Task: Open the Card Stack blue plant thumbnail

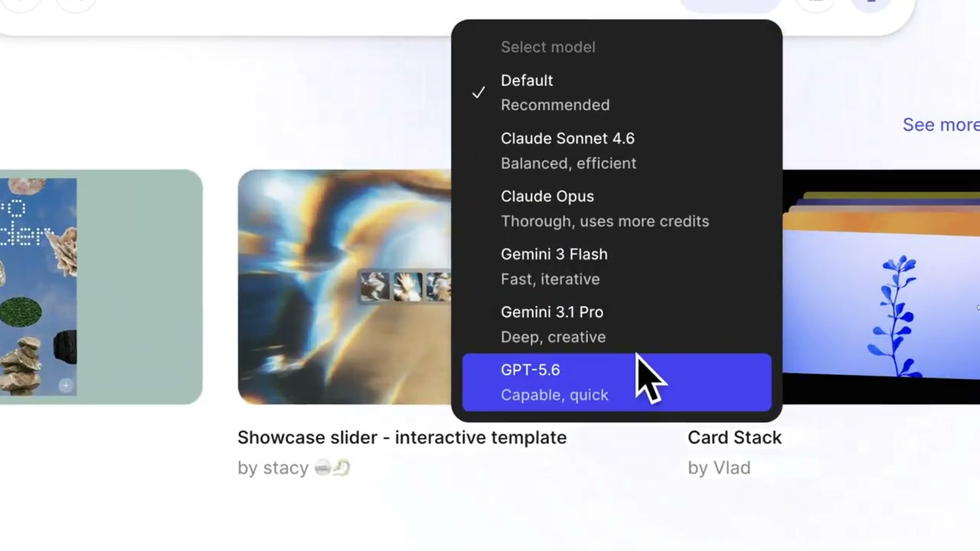Action: click(x=881, y=287)
